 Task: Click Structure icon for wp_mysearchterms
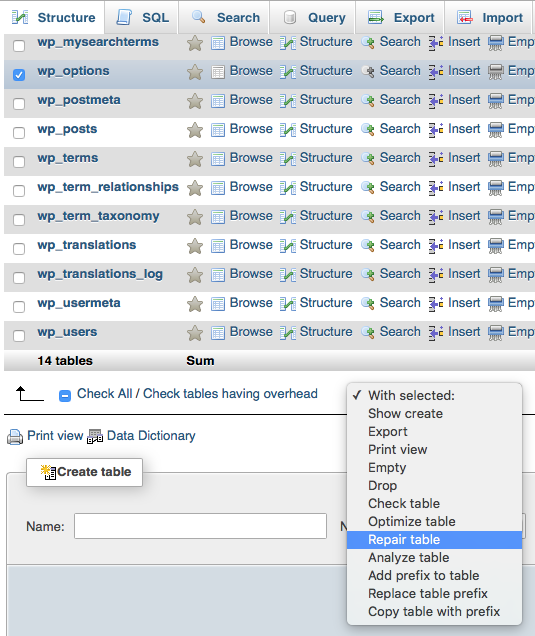pos(288,43)
